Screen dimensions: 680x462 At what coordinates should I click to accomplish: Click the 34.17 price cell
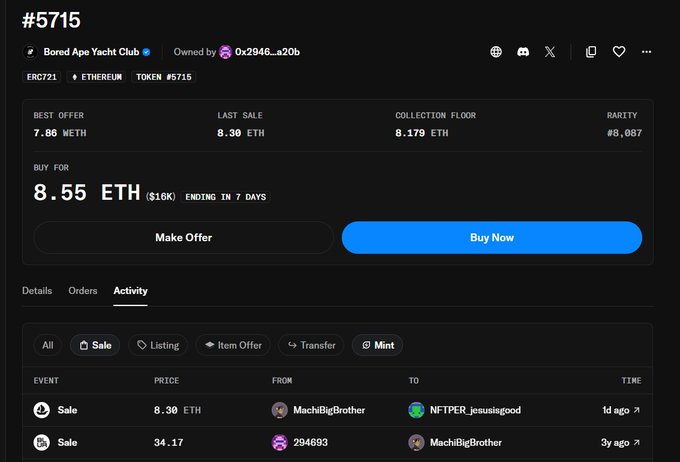(168, 442)
